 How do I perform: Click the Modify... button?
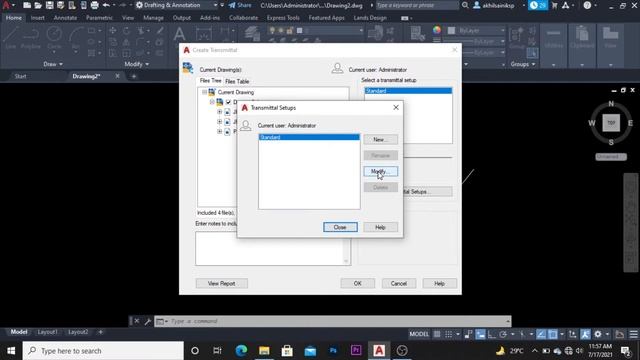click(380, 171)
